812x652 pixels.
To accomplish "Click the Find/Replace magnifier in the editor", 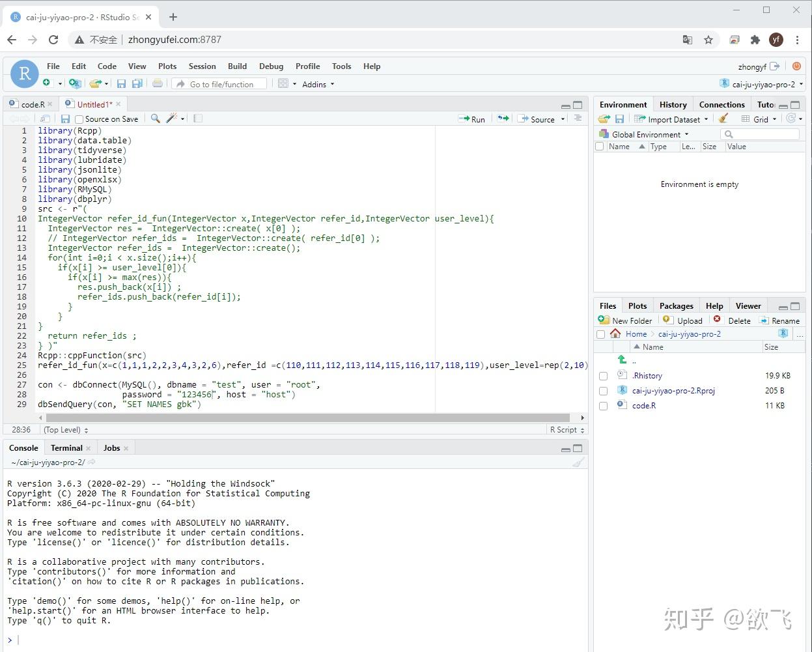I will pyautogui.click(x=155, y=119).
